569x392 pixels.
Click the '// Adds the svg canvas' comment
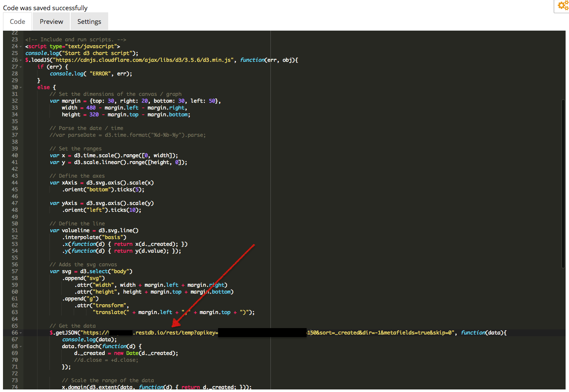[83, 265]
